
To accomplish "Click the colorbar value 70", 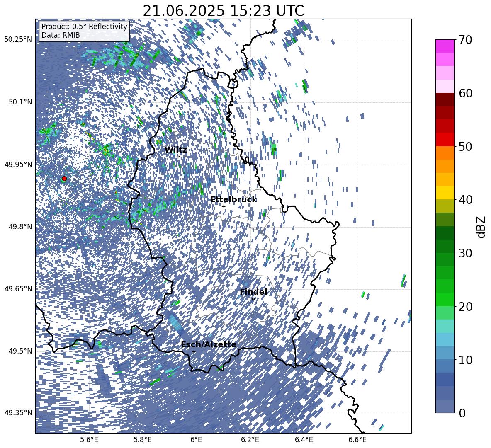I will 465,40.
